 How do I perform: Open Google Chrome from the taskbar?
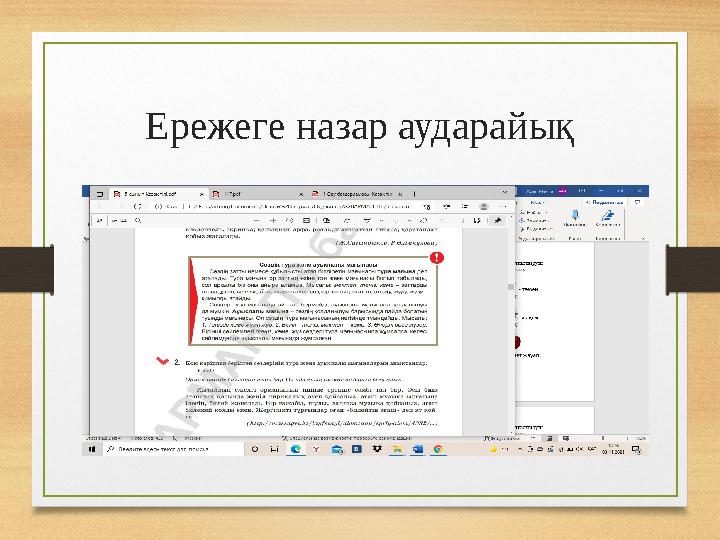tap(438, 449)
